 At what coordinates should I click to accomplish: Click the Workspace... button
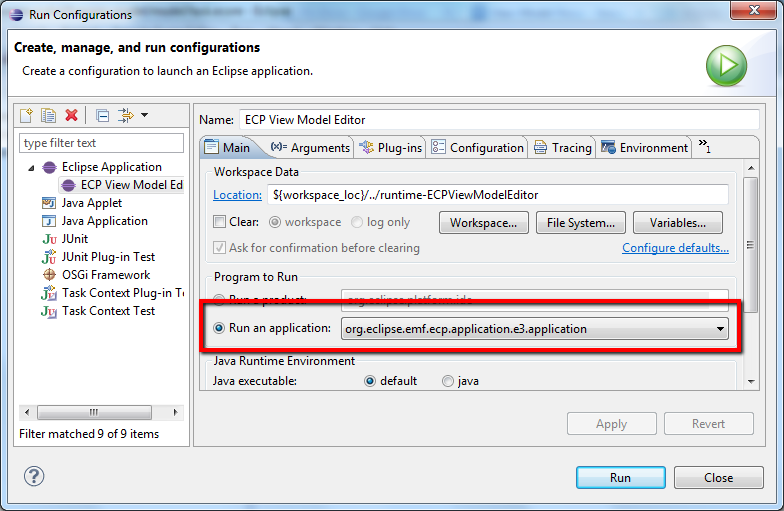484,222
